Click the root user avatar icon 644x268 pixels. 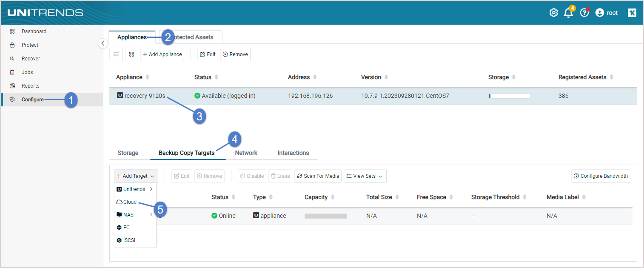tap(600, 13)
